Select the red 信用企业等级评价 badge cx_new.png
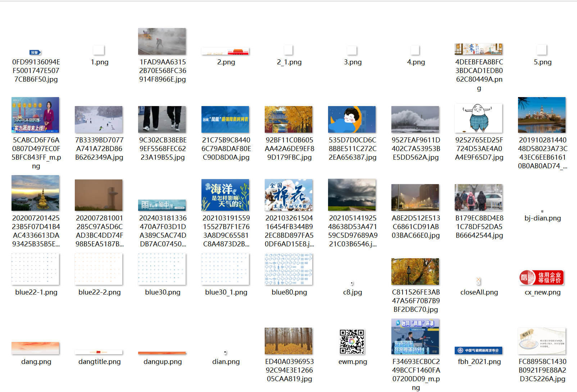 pyautogui.click(x=542, y=278)
